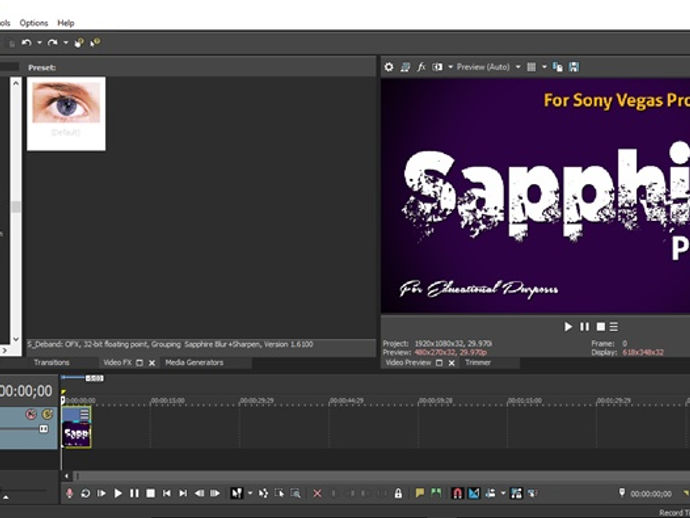Click the Sapphire clip on the timeline
The height and width of the screenshot is (518, 690).
click(x=77, y=427)
